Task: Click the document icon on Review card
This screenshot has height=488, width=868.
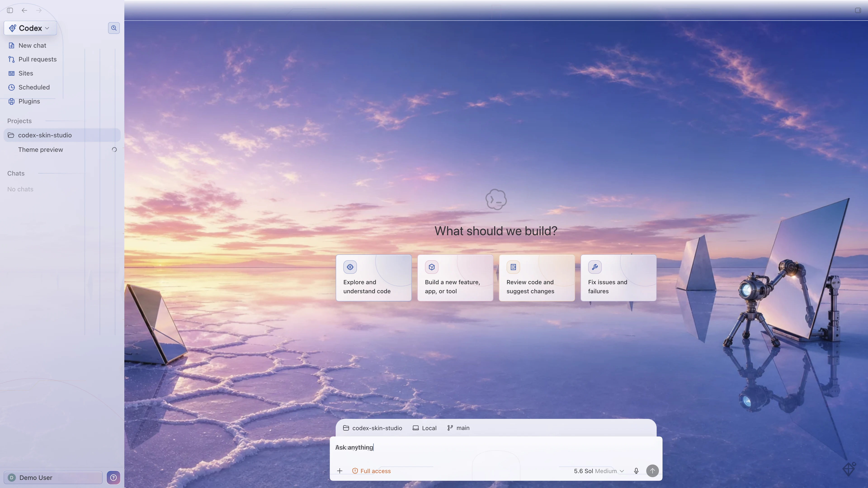Action: tap(513, 267)
